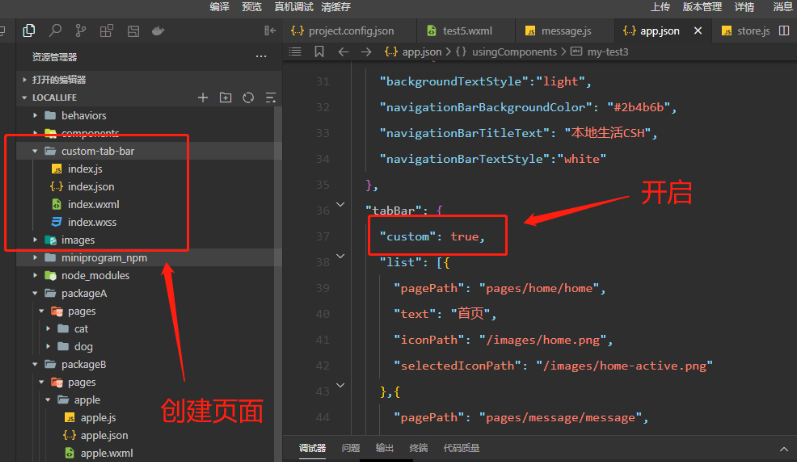
Task: Fold the list array at line 38
Action: [341, 256]
